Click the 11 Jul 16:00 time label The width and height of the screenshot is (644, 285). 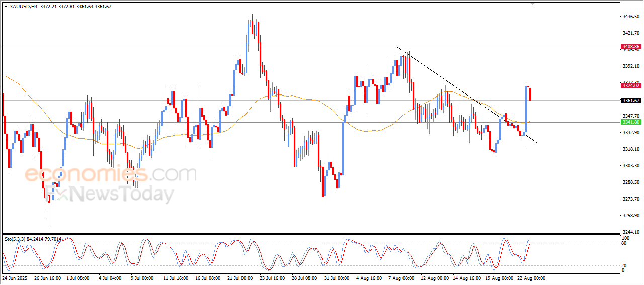176,278
